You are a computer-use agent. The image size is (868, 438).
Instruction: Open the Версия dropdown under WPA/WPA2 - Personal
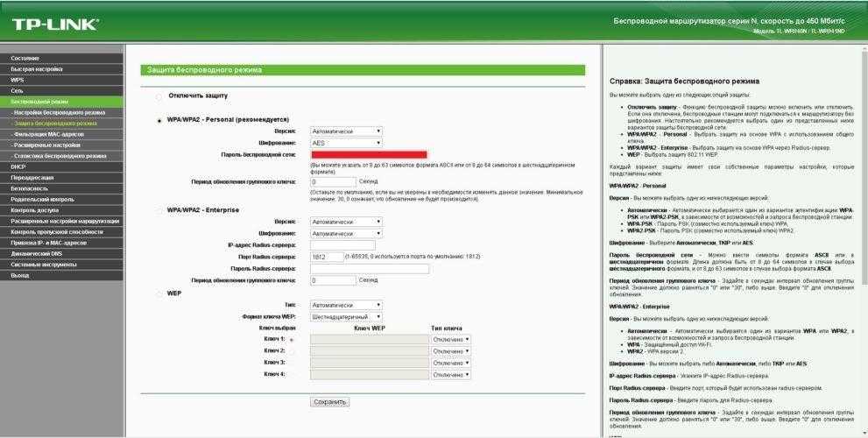pyautogui.click(x=347, y=131)
